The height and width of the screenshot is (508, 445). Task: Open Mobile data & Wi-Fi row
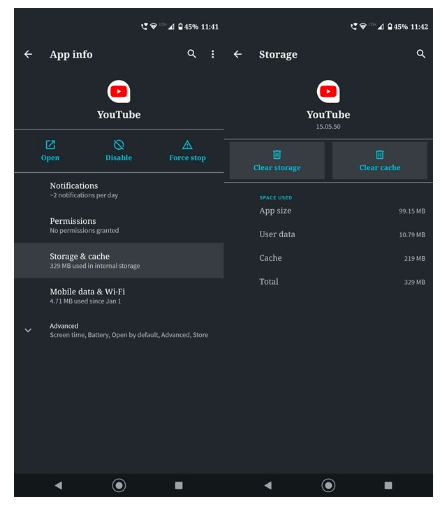[119, 296]
